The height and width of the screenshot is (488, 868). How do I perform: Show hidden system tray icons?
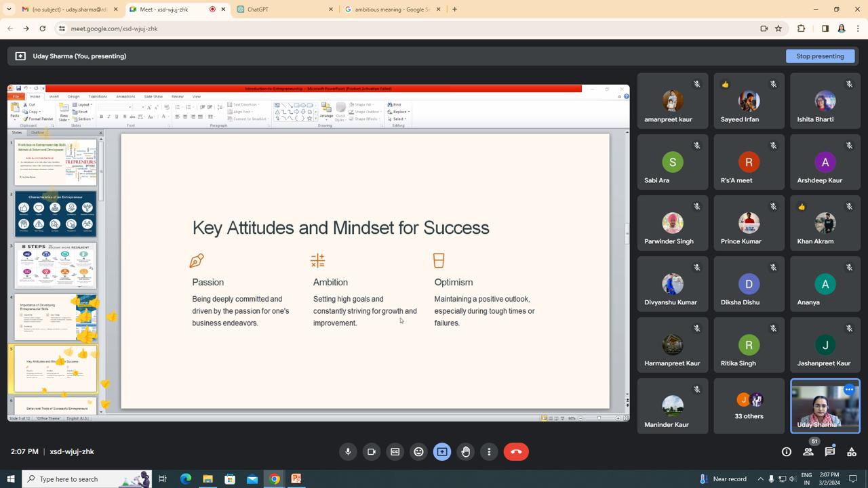point(760,479)
